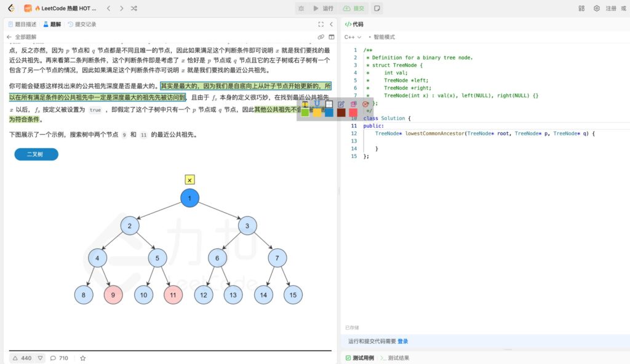Open the 710 comments icon

click(59, 358)
